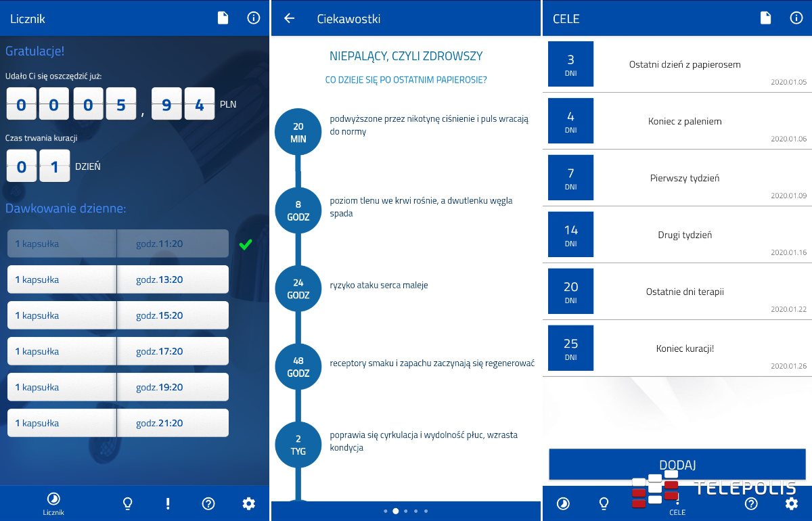Tap the help question mark on Licznik screen

click(208, 503)
